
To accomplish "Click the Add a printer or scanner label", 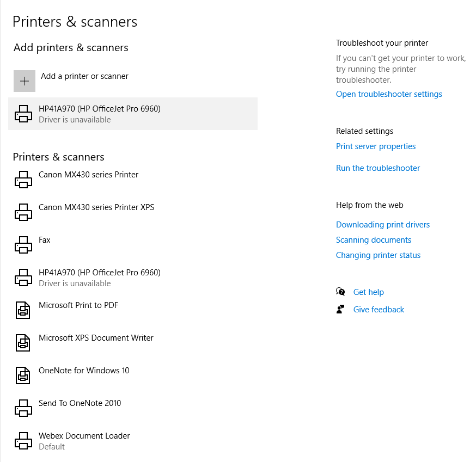I will pos(84,76).
